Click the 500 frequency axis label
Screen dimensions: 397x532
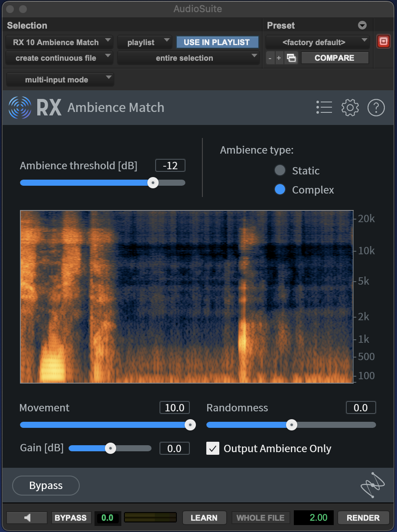pos(367,357)
